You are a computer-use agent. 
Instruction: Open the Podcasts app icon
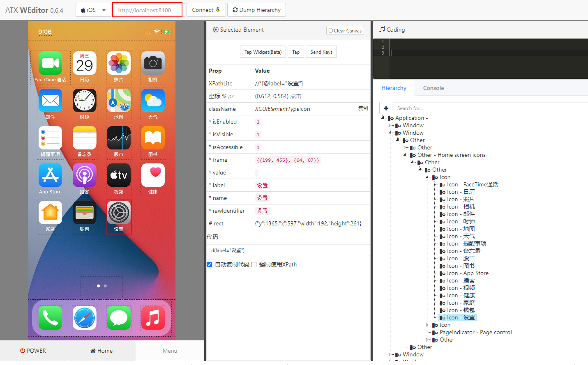point(84,175)
